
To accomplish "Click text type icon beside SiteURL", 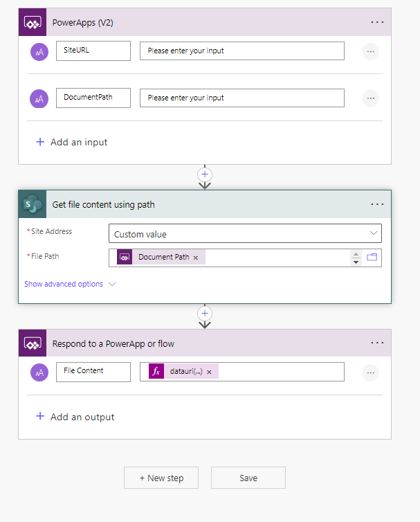I will point(39,52).
